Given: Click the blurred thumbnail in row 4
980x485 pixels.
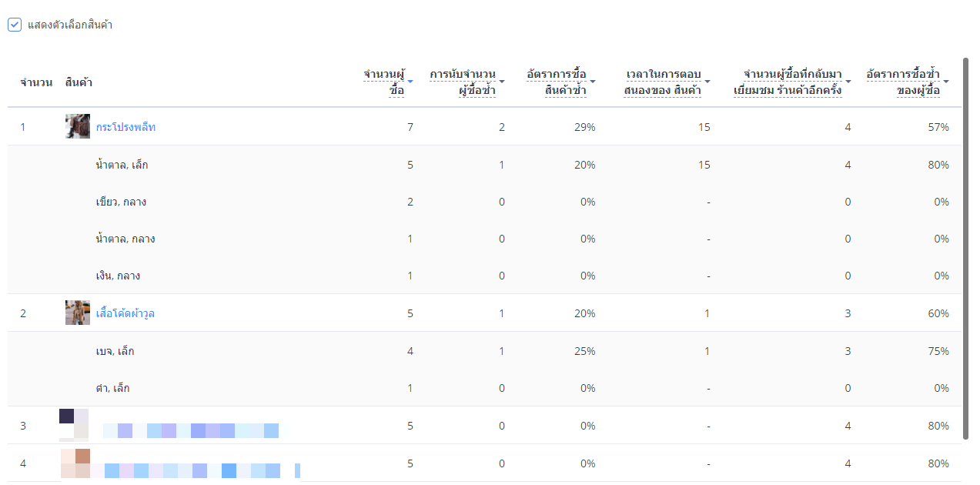Looking at the screenshot, I should tap(75, 463).
